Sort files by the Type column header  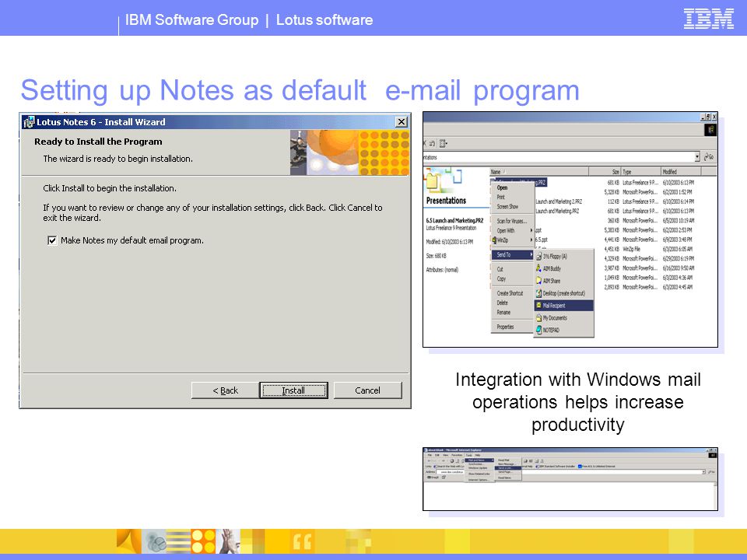point(641,172)
